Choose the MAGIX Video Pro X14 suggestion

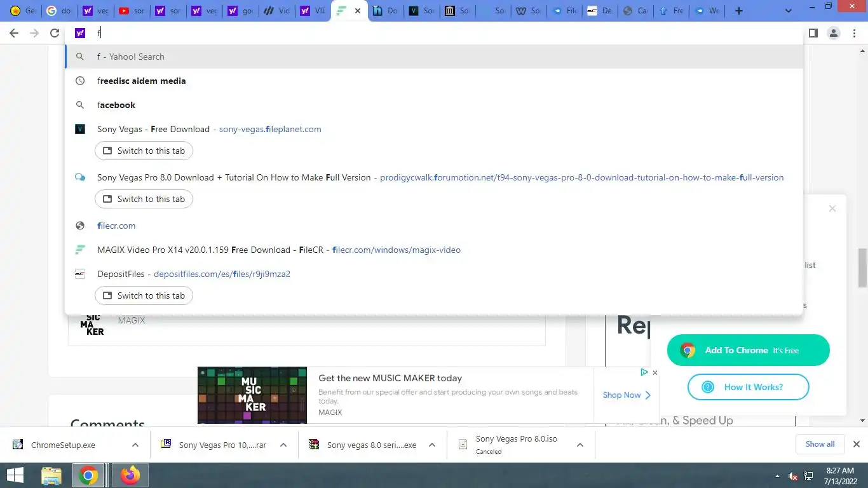433,250
